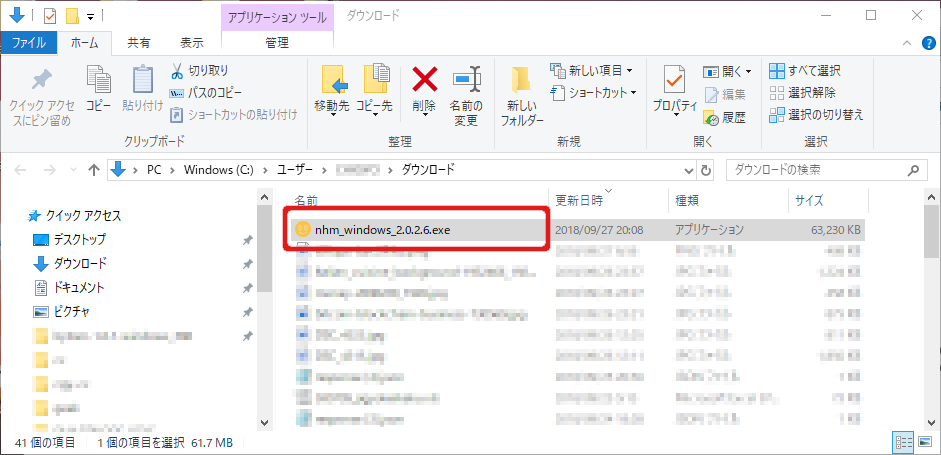Open Desktop (デスクトップ) in Quick Access
This screenshot has width=941, height=455.
[x=80, y=240]
